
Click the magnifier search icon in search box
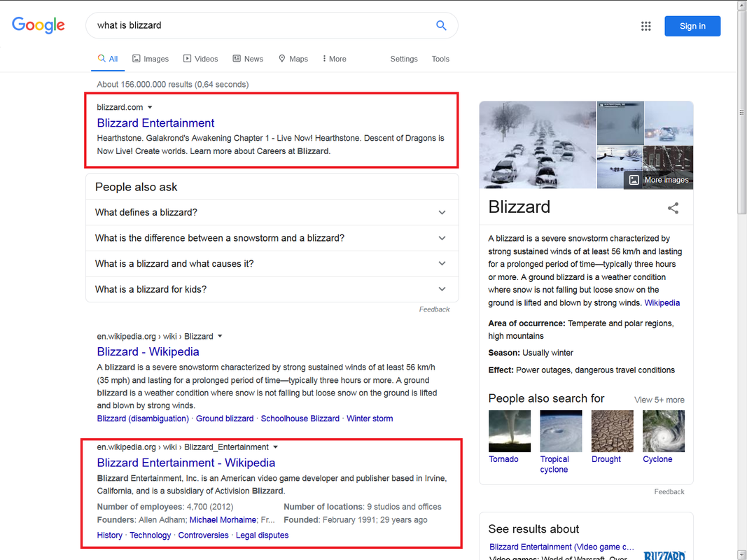coord(441,25)
